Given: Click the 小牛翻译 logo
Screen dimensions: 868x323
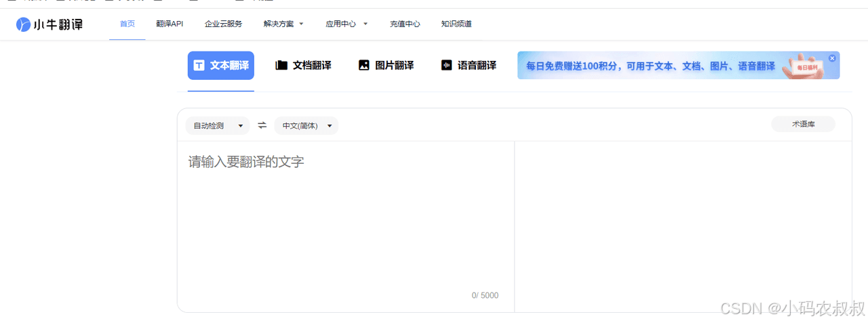Looking at the screenshot, I should 50,24.
